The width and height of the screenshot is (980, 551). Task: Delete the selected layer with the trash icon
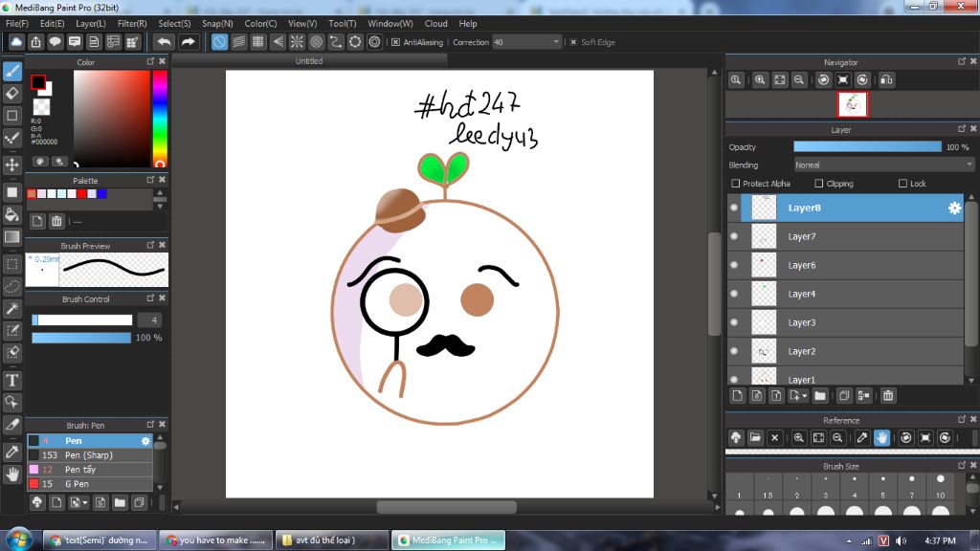click(888, 395)
